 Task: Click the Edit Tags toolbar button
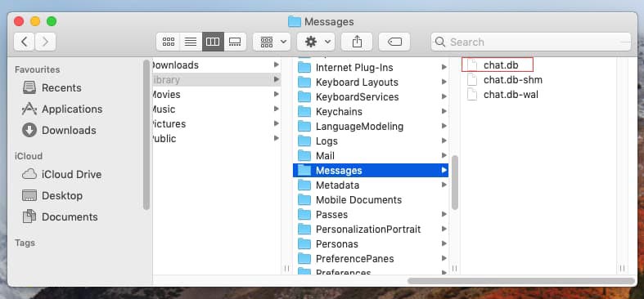(394, 42)
